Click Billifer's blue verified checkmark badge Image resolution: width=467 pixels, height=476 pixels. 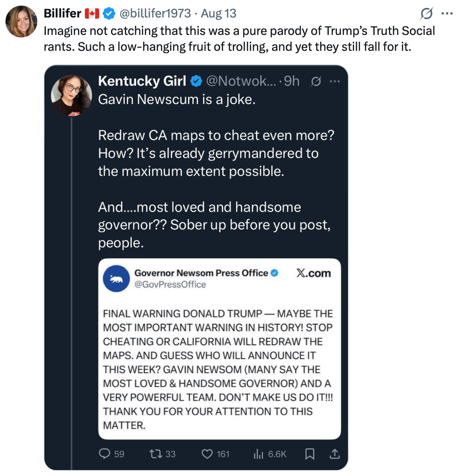pos(109,14)
